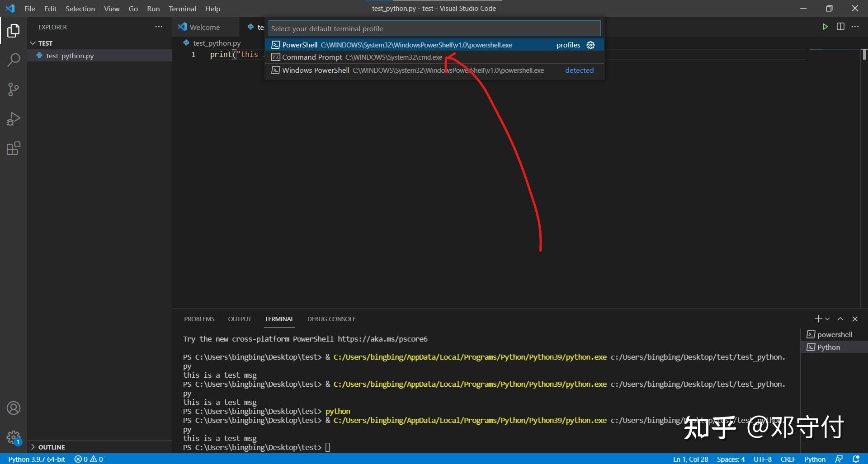Image resolution: width=868 pixels, height=464 pixels.
Task: Kill the terminal with the trash-area close icon
Action: click(855, 319)
